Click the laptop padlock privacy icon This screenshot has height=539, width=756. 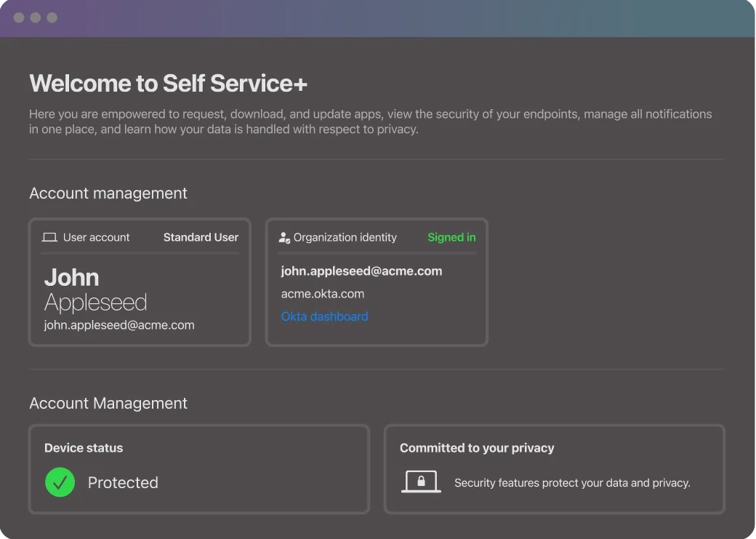421,482
